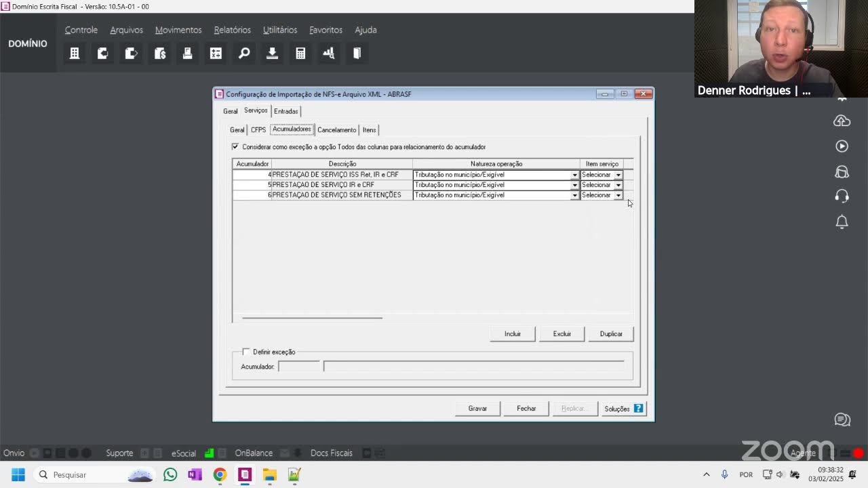868x488 pixels.
Task: Click the Duplicar button
Action: [x=611, y=333]
